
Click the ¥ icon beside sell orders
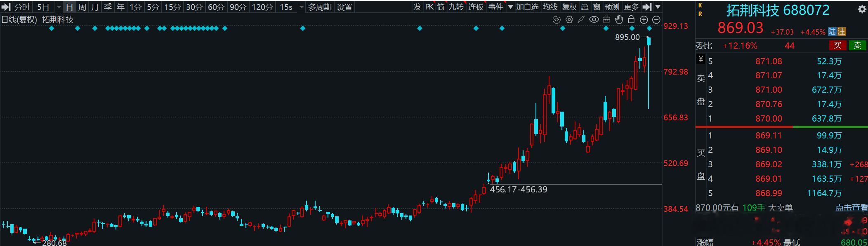click(x=701, y=59)
